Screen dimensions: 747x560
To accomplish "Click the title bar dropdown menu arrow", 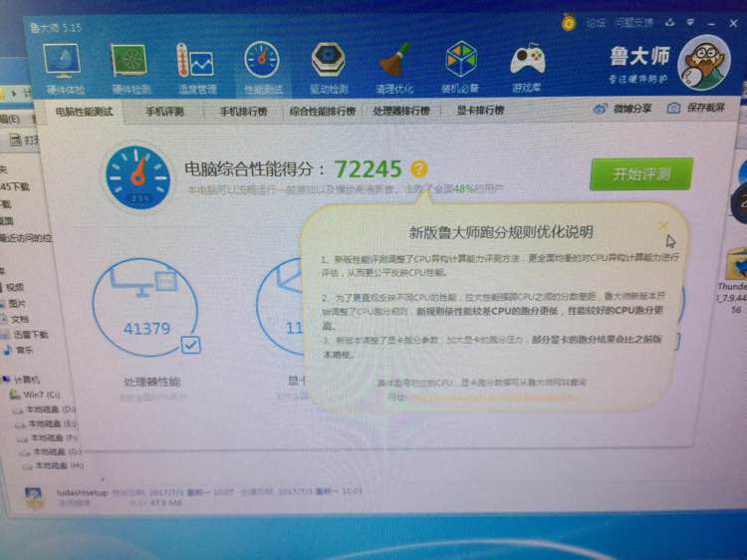I will point(690,22).
